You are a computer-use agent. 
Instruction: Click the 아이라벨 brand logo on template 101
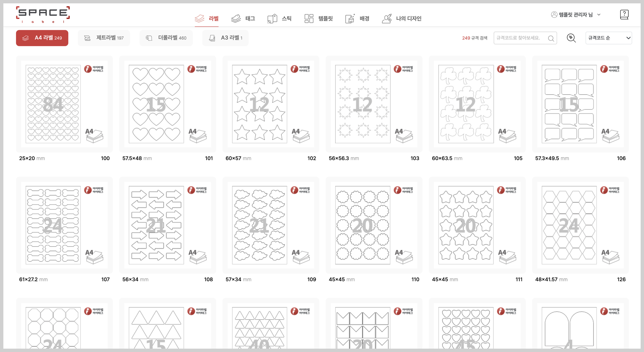pyautogui.click(x=197, y=69)
